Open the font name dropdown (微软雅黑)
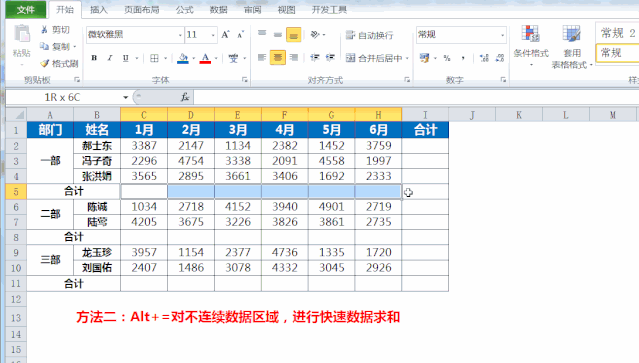Image resolution: width=639 pixels, height=363 pixels. pyautogui.click(x=180, y=35)
